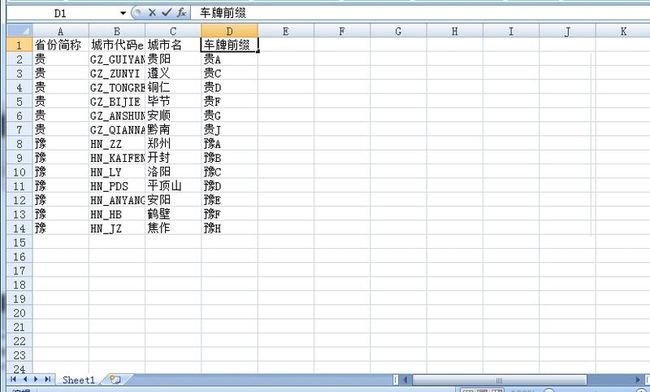
Task: Click the horizontal scrollbar thumb
Action: coord(500,380)
